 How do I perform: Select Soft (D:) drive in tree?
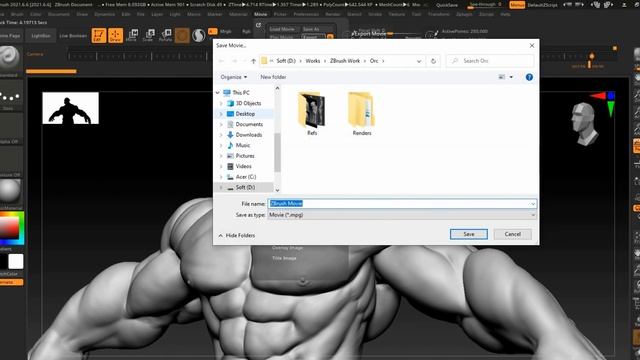245,187
